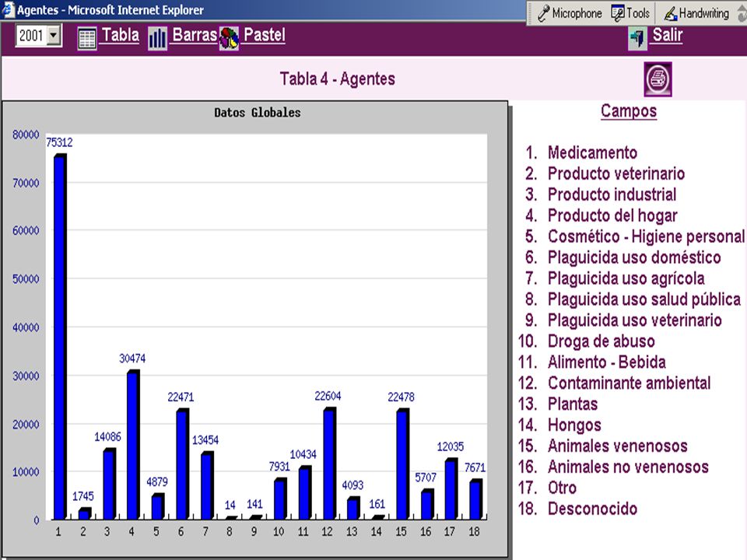
Task: Click the 'Producto del hogar' list entry
Action: tap(612, 215)
